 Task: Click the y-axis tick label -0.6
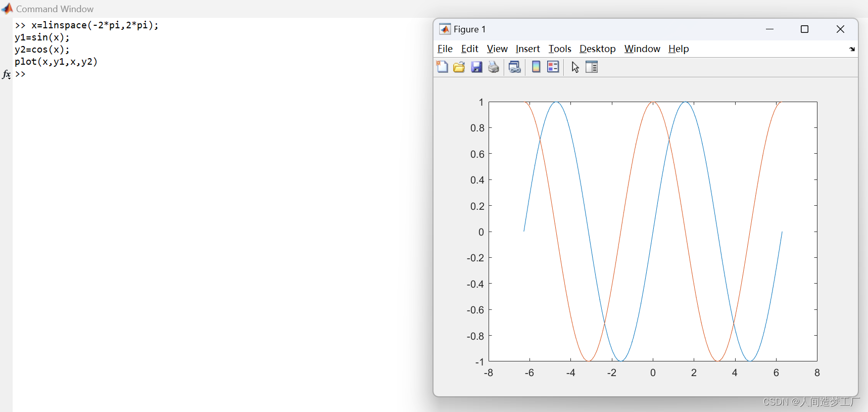tap(475, 310)
